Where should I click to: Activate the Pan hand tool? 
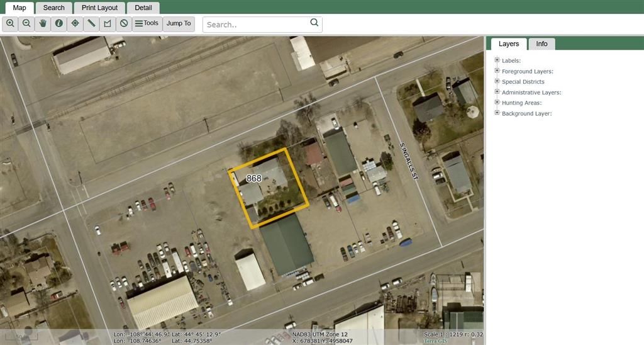(43, 23)
